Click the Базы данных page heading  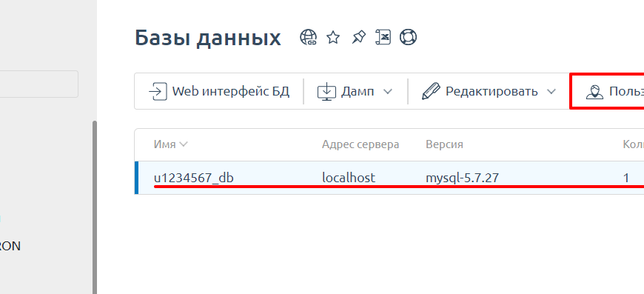point(208,38)
